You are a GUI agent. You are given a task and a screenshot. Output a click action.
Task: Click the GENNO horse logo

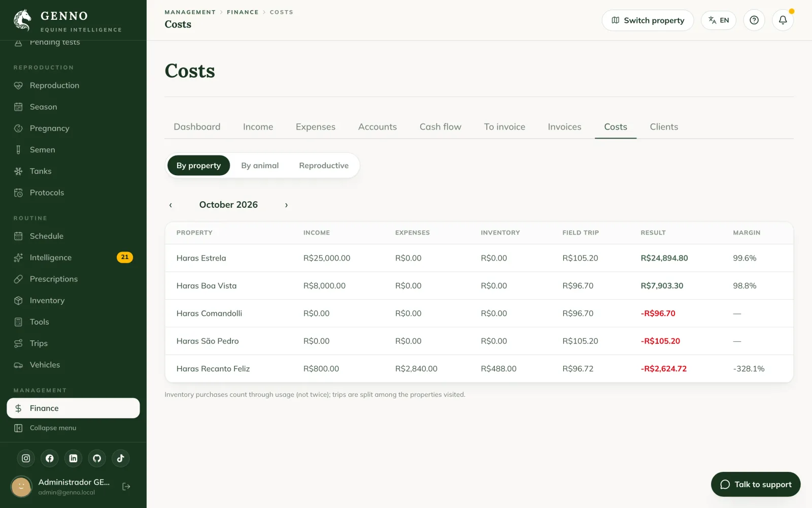tap(22, 20)
